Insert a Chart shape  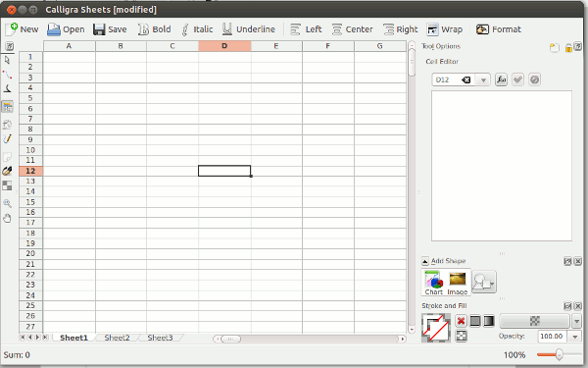[434, 283]
